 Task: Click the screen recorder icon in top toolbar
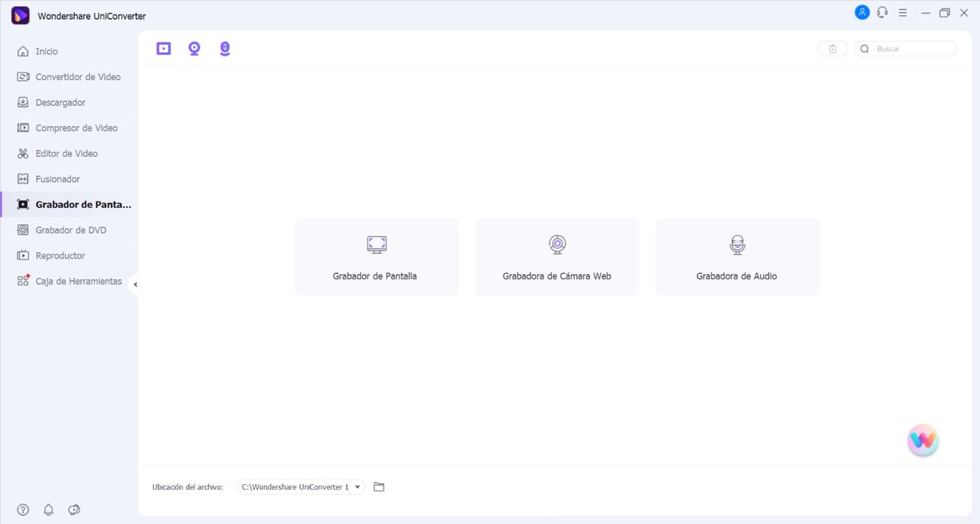tap(164, 48)
